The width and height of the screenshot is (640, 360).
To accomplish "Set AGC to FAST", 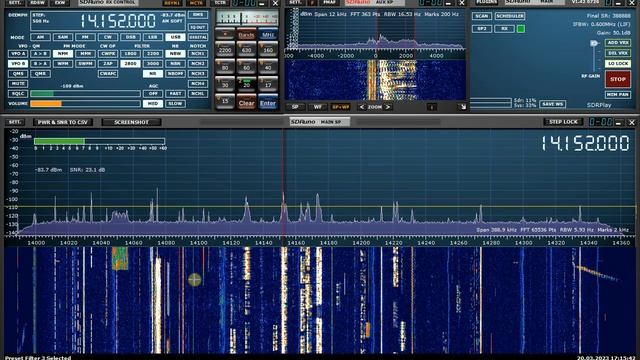I will coord(176,94).
